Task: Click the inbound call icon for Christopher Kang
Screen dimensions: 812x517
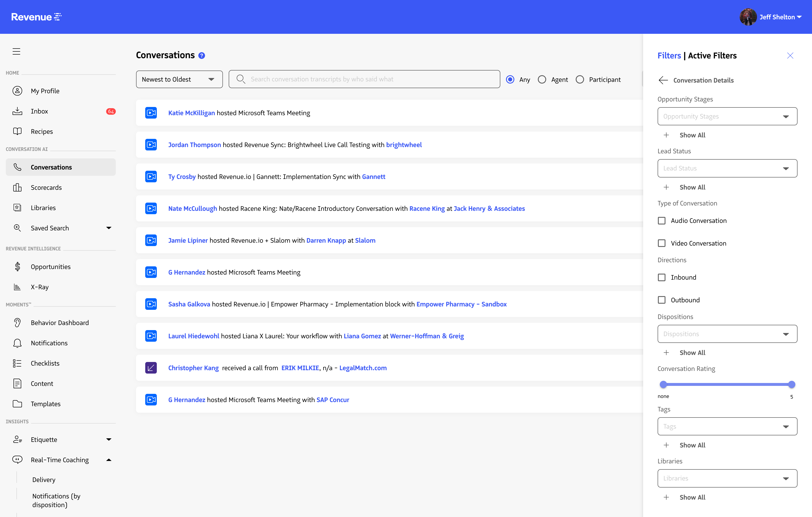Action: click(x=151, y=368)
